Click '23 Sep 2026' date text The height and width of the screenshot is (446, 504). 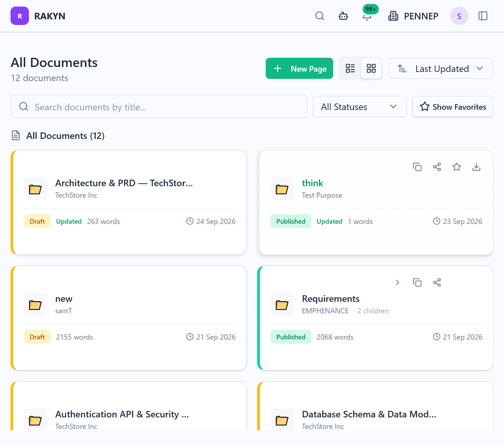point(463,221)
